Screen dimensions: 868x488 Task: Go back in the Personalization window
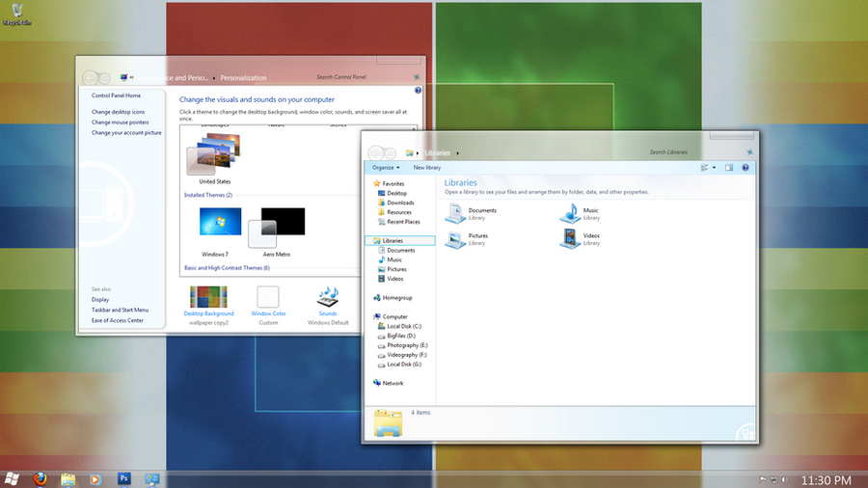point(90,78)
